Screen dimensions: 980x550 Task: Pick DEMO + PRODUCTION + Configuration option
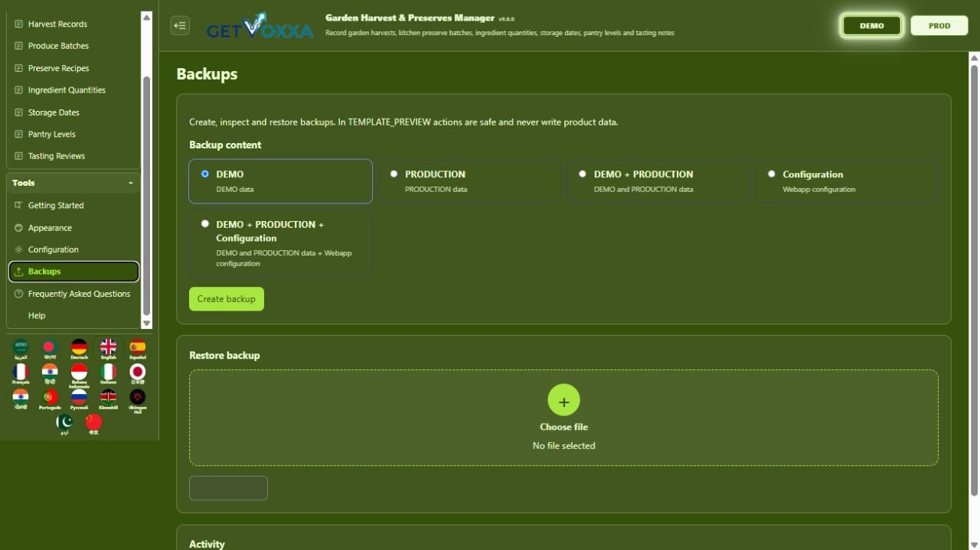click(x=204, y=224)
